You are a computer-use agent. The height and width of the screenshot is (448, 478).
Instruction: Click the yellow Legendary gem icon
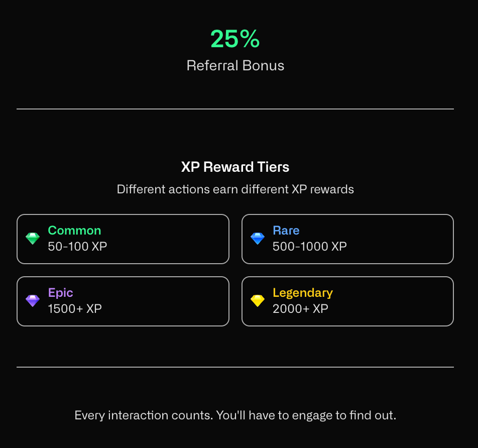point(258,301)
